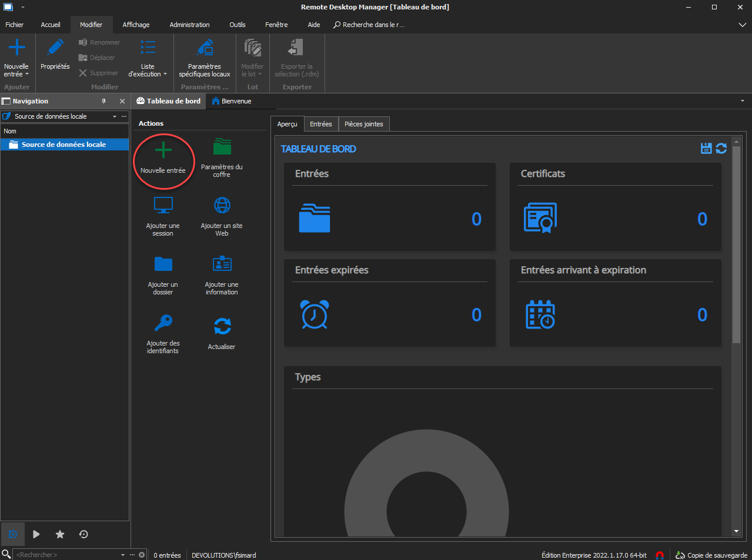Open the Administration ribbon tab
Image resolution: width=752 pixels, height=560 pixels.
pyautogui.click(x=189, y=25)
